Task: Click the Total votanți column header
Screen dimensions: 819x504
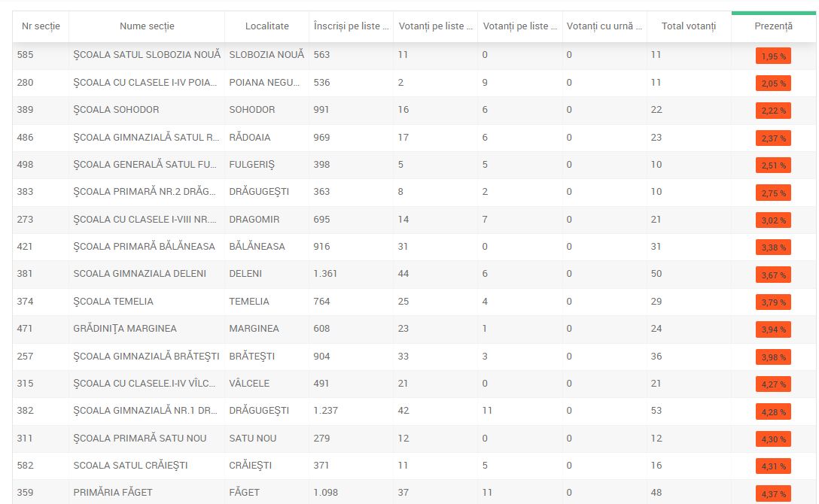Action: (x=688, y=26)
